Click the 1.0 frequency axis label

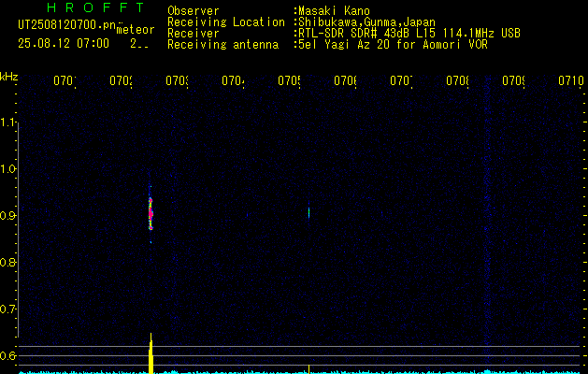pyautogui.click(x=8, y=169)
